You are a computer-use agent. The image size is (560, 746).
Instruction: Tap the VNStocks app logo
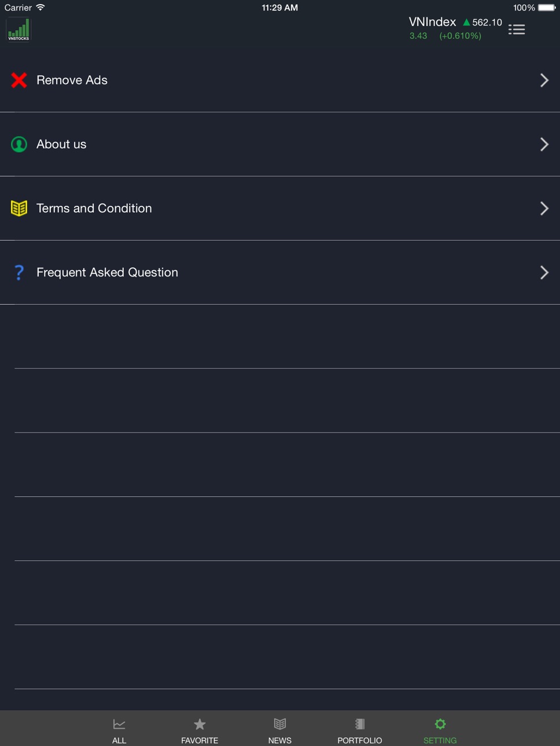click(x=19, y=29)
